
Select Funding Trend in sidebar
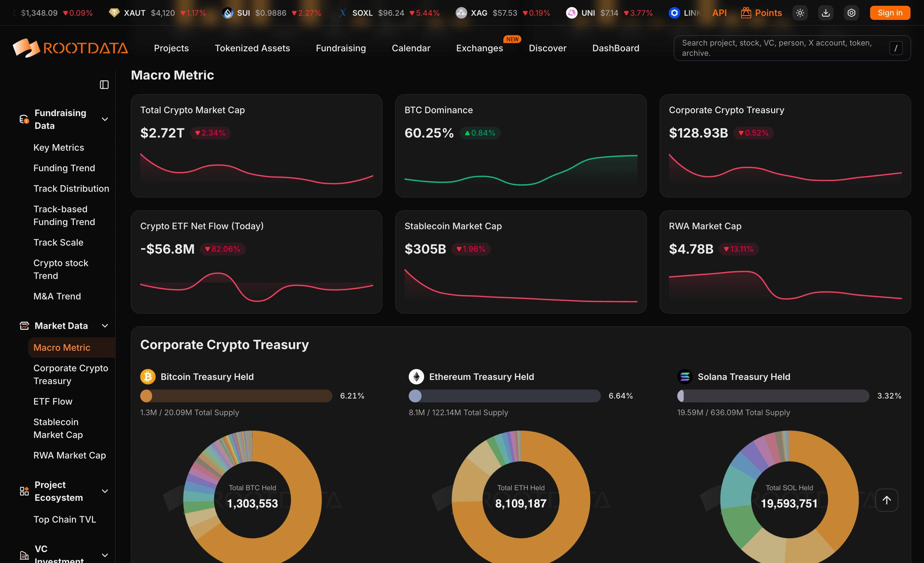[x=64, y=168]
